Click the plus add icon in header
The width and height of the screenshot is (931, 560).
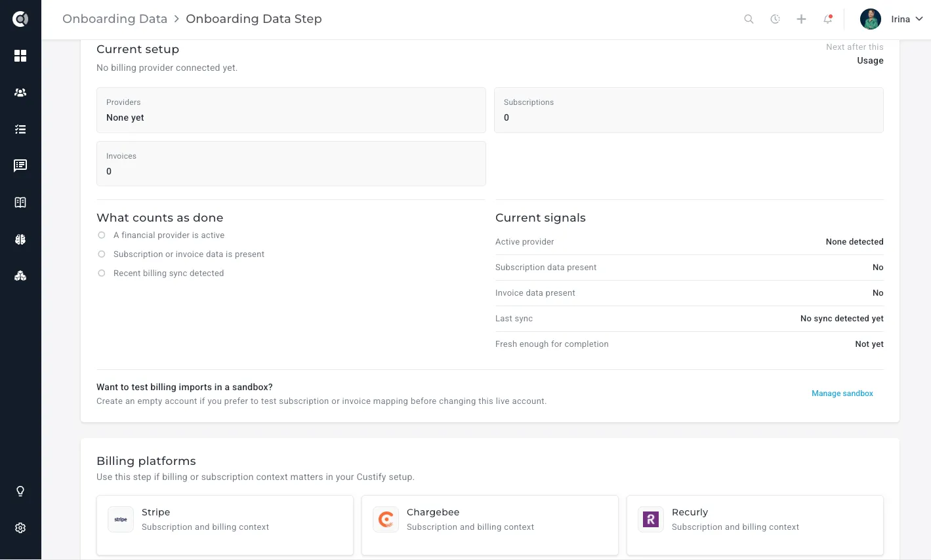coord(801,19)
